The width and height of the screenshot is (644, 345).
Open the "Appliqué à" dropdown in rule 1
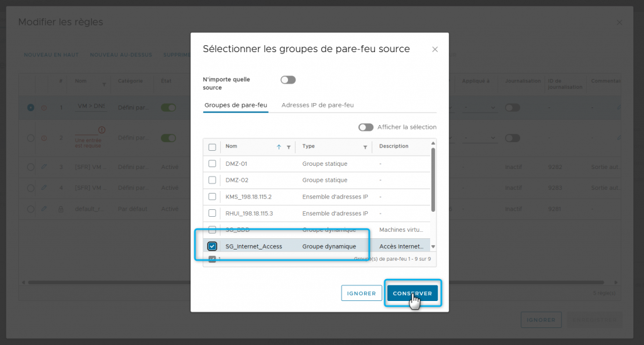pos(480,107)
